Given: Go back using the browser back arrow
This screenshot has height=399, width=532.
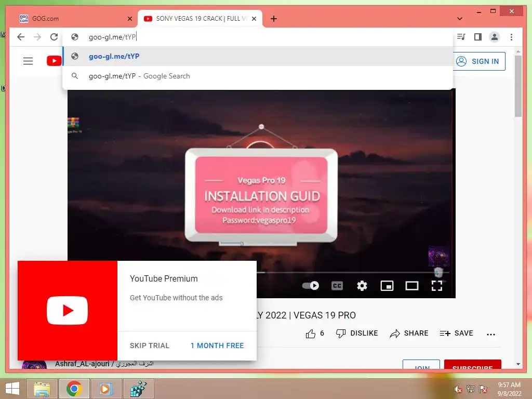Looking at the screenshot, I should coord(21,37).
